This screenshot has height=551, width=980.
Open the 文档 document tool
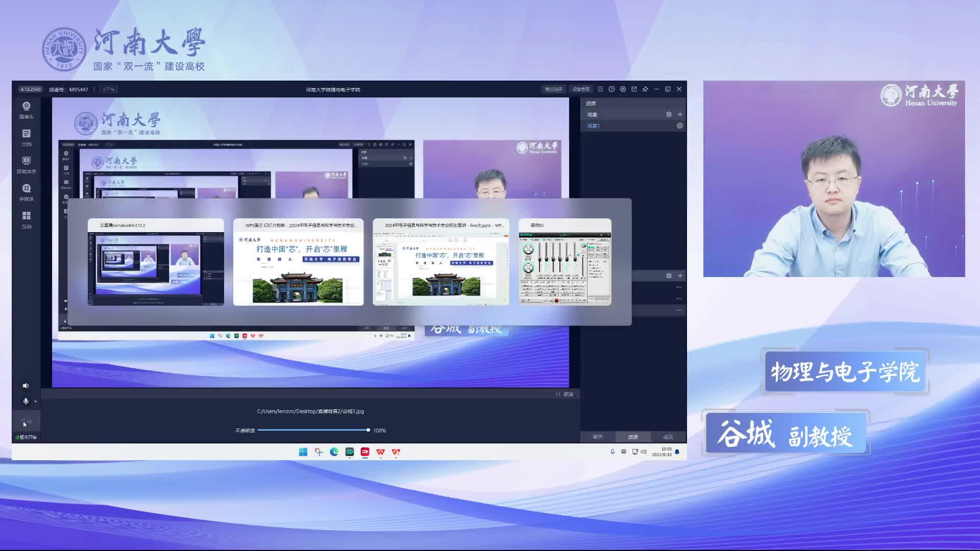26,137
